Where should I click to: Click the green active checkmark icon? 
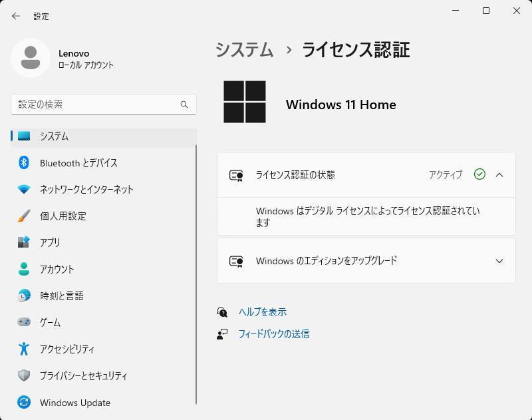479,174
